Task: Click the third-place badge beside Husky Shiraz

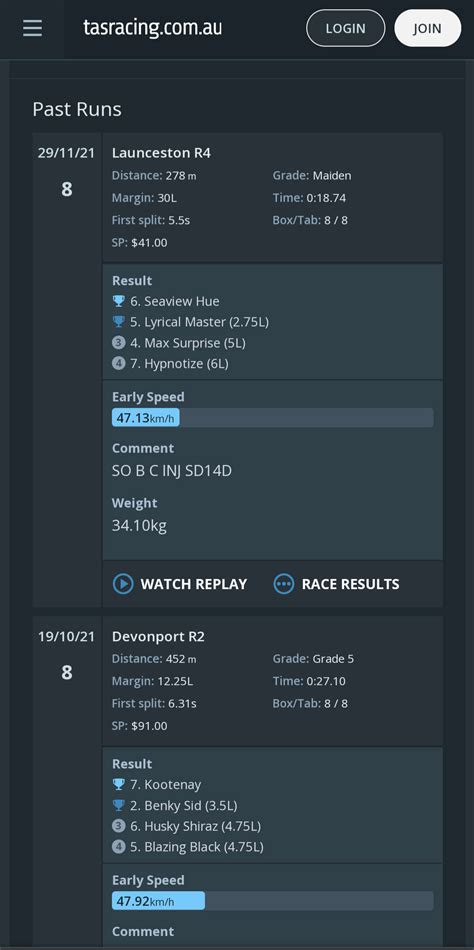Action: pyautogui.click(x=119, y=826)
